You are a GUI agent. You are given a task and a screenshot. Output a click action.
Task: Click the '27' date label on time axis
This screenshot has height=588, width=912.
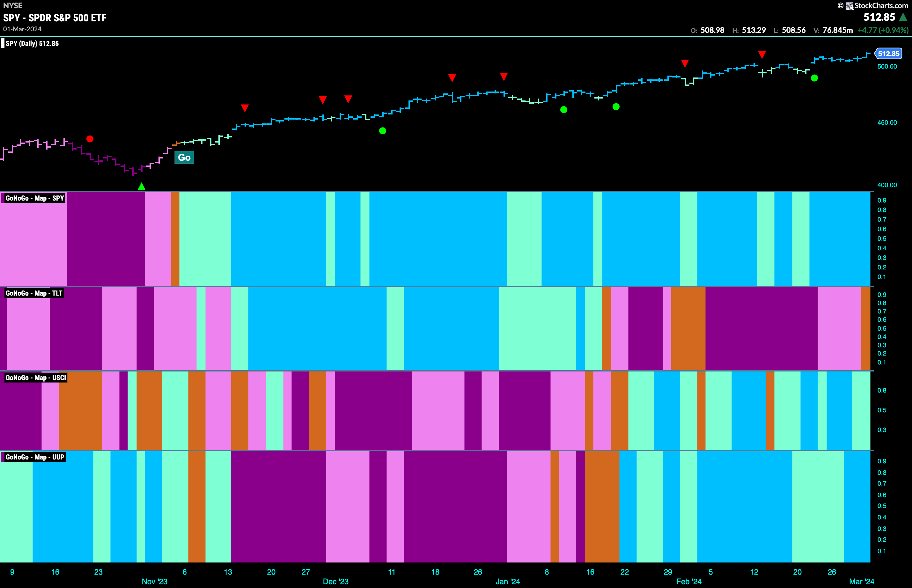point(306,572)
